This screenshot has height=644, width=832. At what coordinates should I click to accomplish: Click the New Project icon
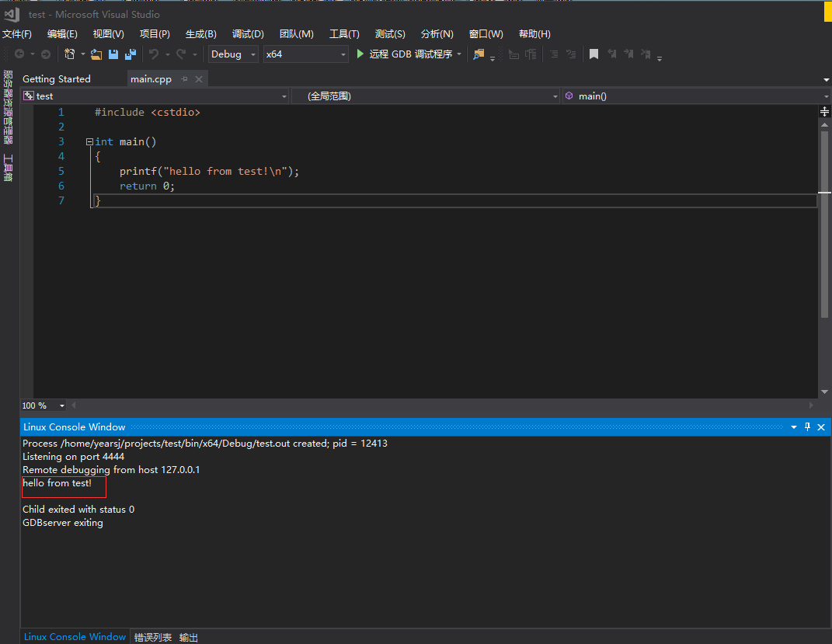[x=69, y=54]
